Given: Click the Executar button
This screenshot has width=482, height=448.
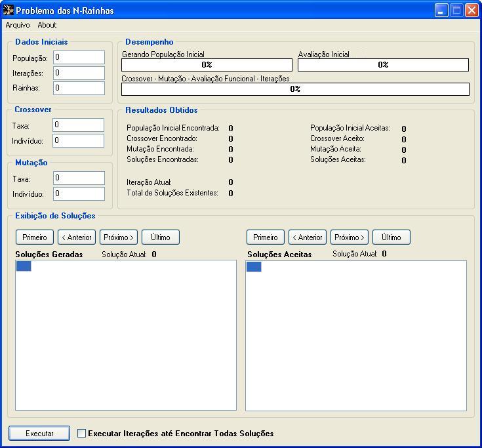Looking at the screenshot, I should coord(39,434).
